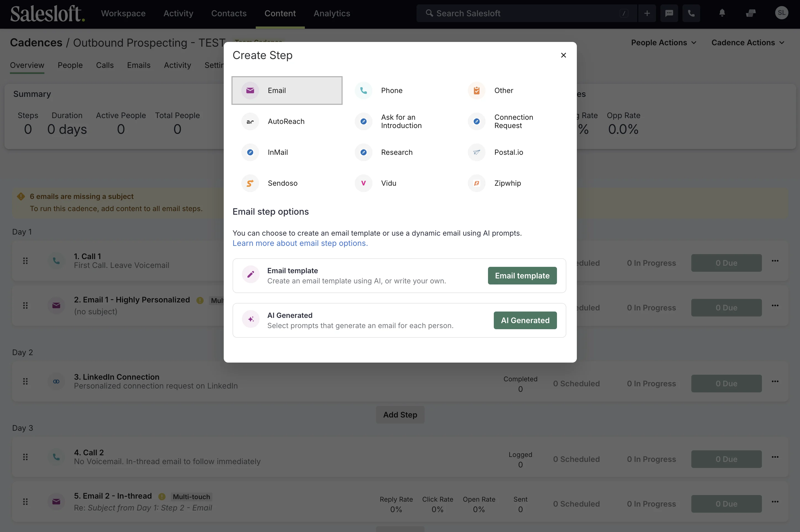This screenshot has height=532, width=800.
Task: Select the AutoReach step option
Action: [287, 121]
